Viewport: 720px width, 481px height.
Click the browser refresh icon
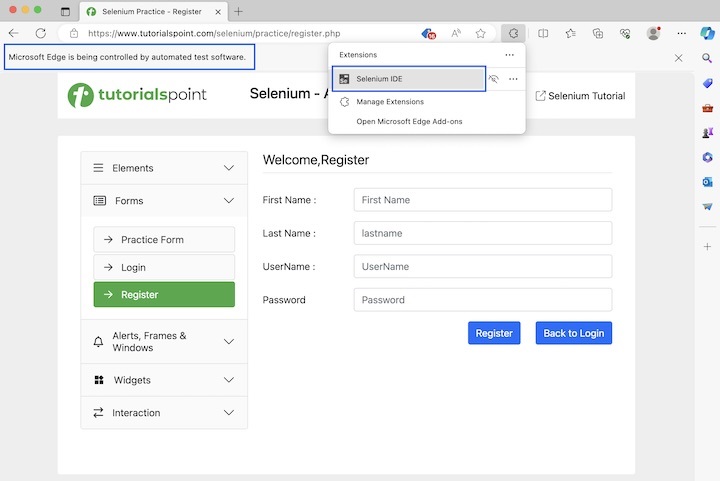(41, 33)
